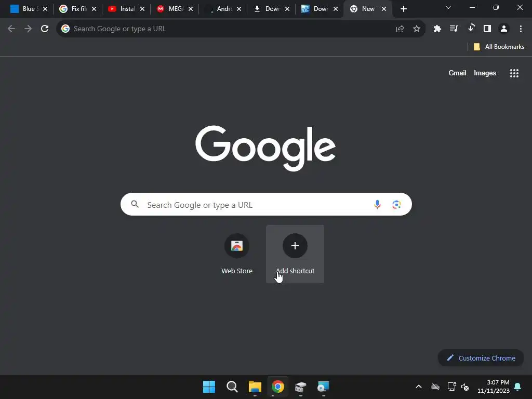This screenshot has height=399, width=532.
Task: Switch to the Fix file Google tab
Action: point(78,9)
